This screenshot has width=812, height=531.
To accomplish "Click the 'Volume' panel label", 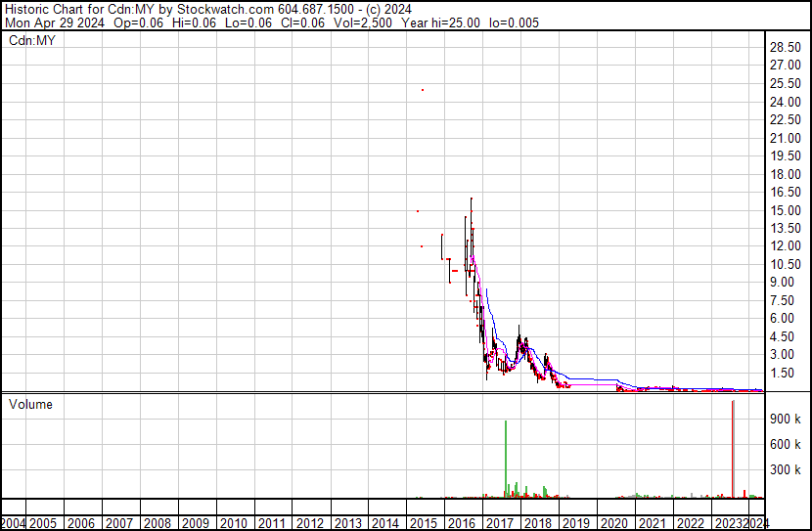I will (x=30, y=404).
